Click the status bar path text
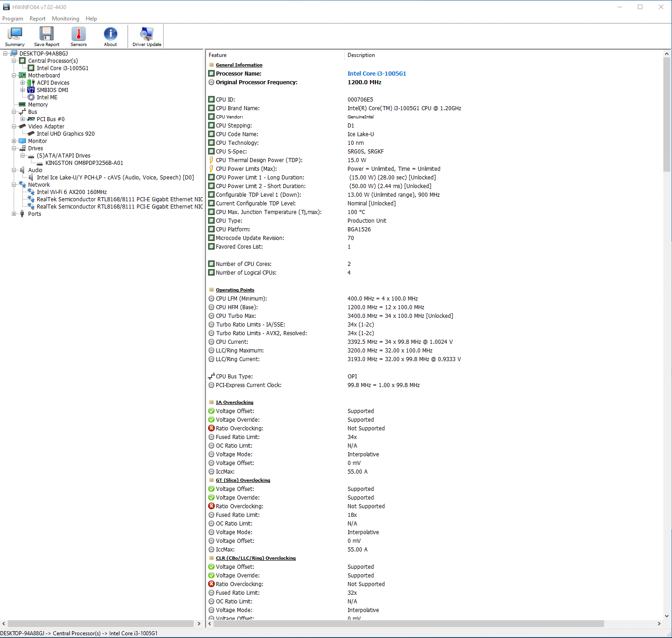This screenshot has height=638, width=672. coord(79,633)
